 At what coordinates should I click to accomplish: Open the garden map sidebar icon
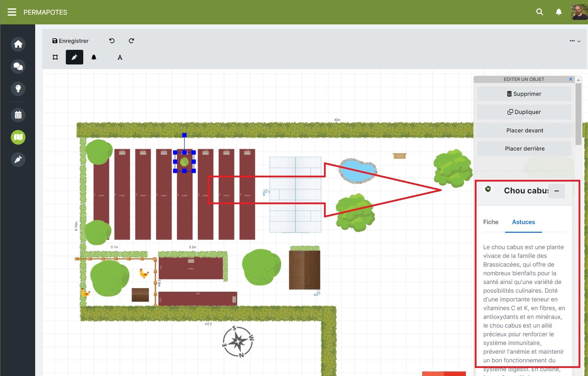(18, 137)
